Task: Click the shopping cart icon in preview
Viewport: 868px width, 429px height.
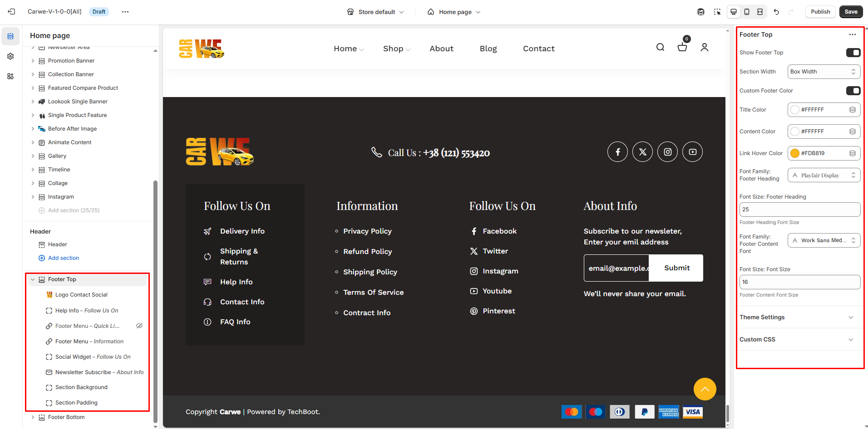Action: pyautogui.click(x=682, y=47)
